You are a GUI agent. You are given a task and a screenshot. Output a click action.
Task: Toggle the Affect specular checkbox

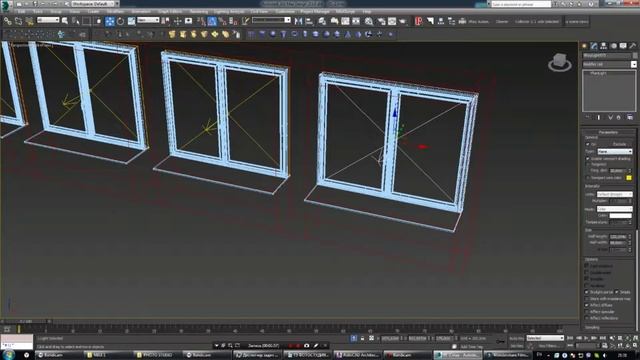(x=587, y=312)
